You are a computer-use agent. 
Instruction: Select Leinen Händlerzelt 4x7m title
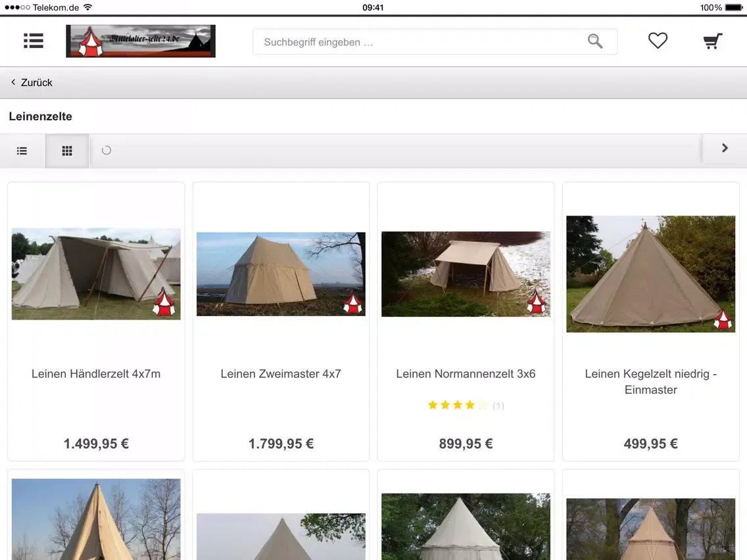click(96, 374)
